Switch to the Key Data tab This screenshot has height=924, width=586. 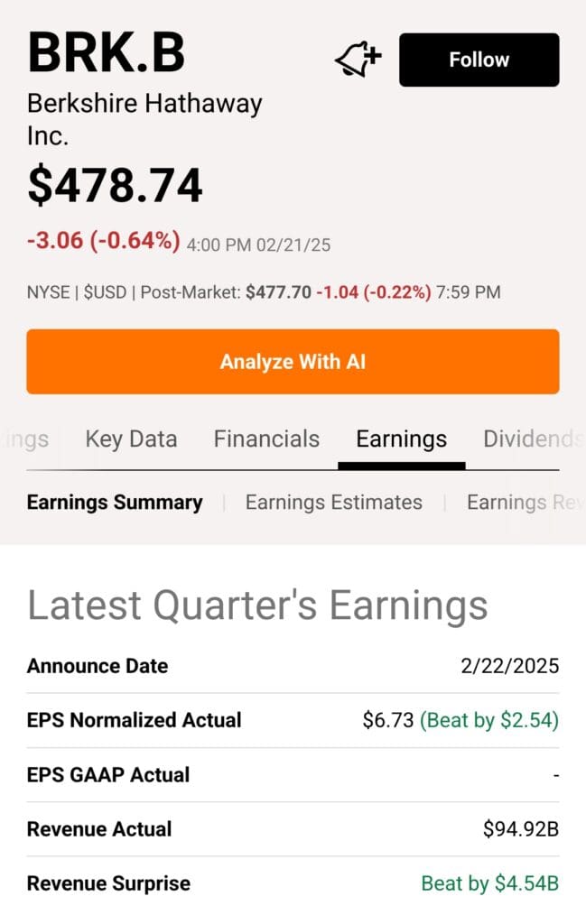130,439
